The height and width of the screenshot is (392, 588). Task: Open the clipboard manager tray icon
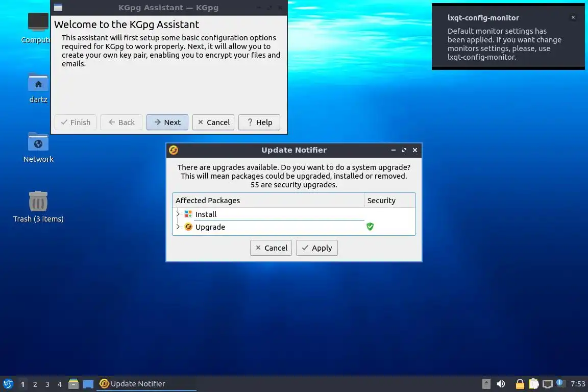coord(533,384)
